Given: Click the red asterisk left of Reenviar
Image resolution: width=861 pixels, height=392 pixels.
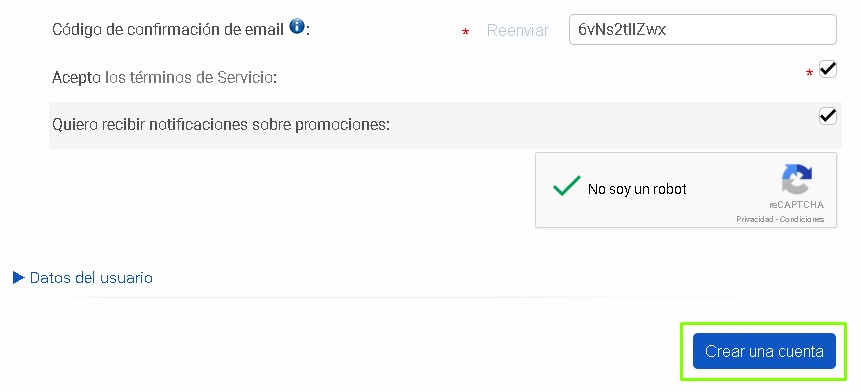Looking at the screenshot, I should tap(466, 33).
